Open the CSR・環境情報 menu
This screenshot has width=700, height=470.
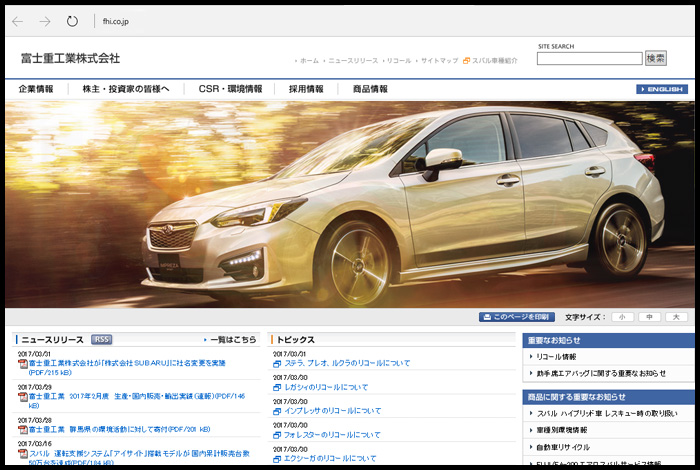230,89
